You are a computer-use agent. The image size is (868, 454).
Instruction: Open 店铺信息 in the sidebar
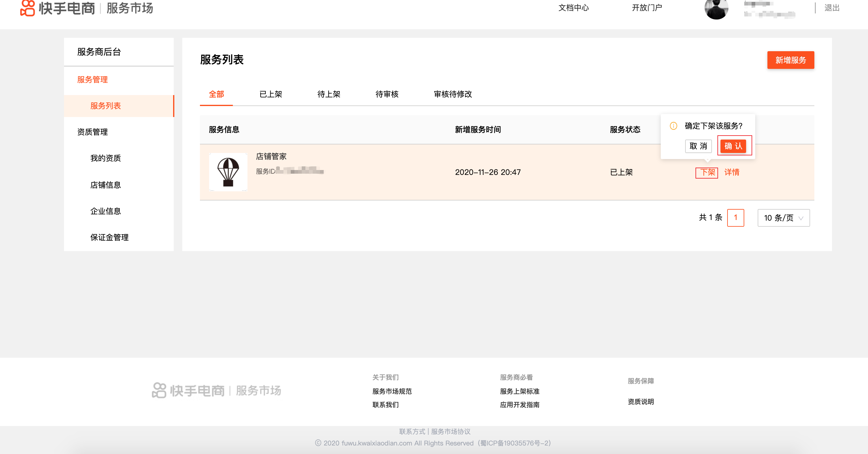click(x=105, y=185)
